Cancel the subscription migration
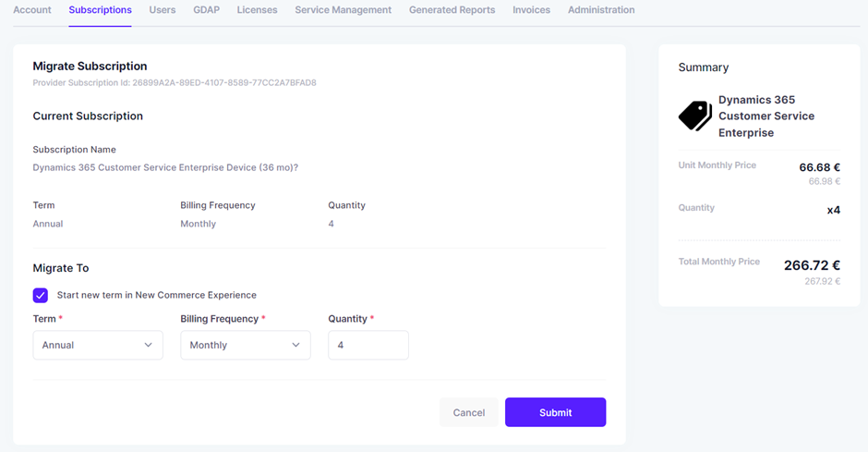 pos(469,412)
